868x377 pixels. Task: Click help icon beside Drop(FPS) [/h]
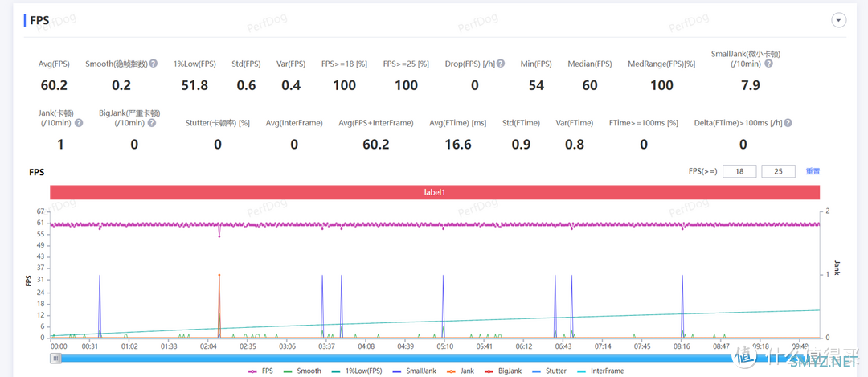(501, 64)
